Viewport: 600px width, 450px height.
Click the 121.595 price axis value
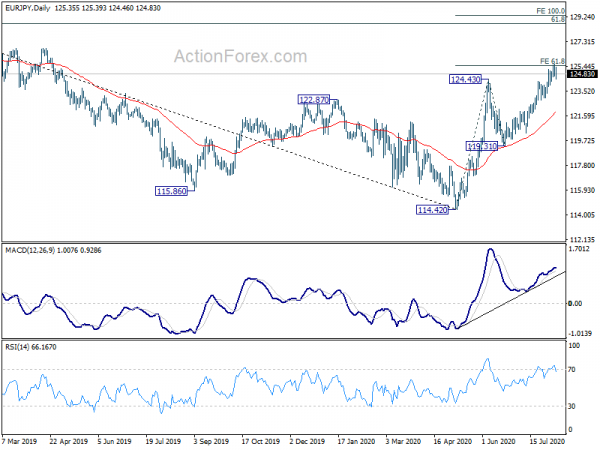click(x=582, y=116)
